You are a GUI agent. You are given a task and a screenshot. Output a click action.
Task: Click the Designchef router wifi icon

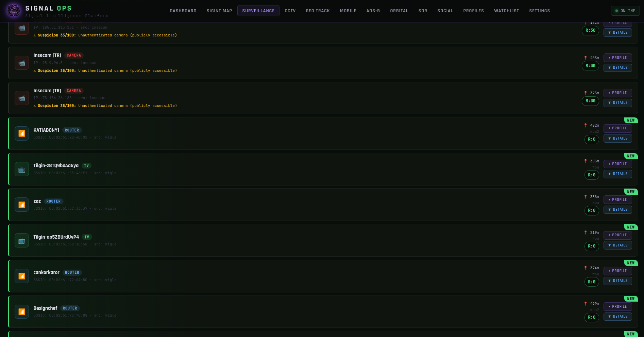pos(22,311)
